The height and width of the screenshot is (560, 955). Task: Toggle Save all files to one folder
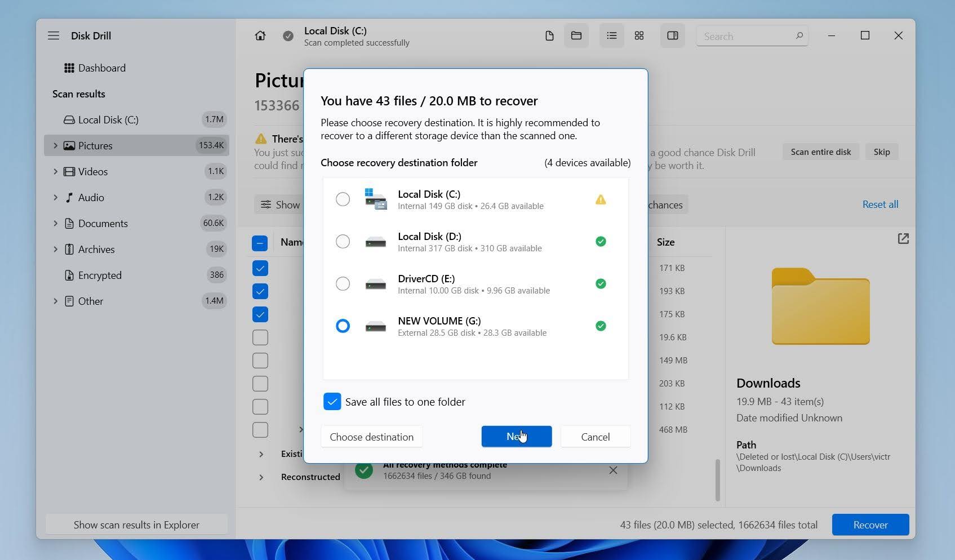pos(332,402)
